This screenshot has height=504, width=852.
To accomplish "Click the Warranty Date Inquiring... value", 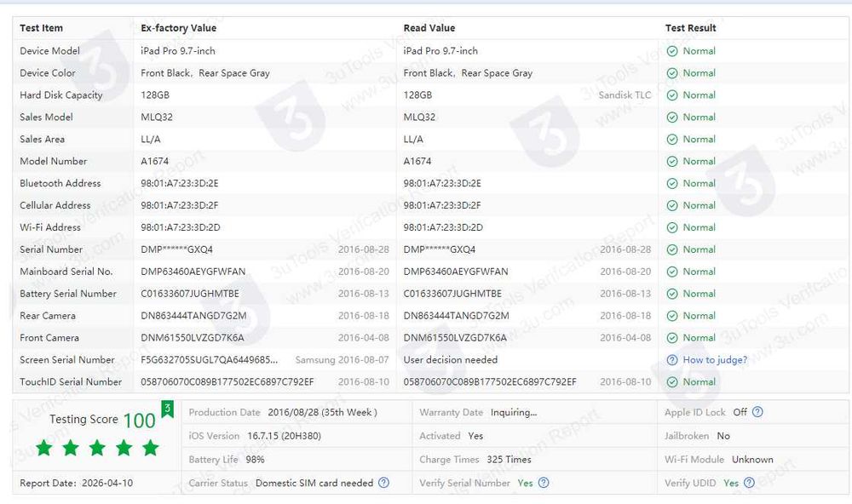I will pyautogui.click(x=514, y=412).
